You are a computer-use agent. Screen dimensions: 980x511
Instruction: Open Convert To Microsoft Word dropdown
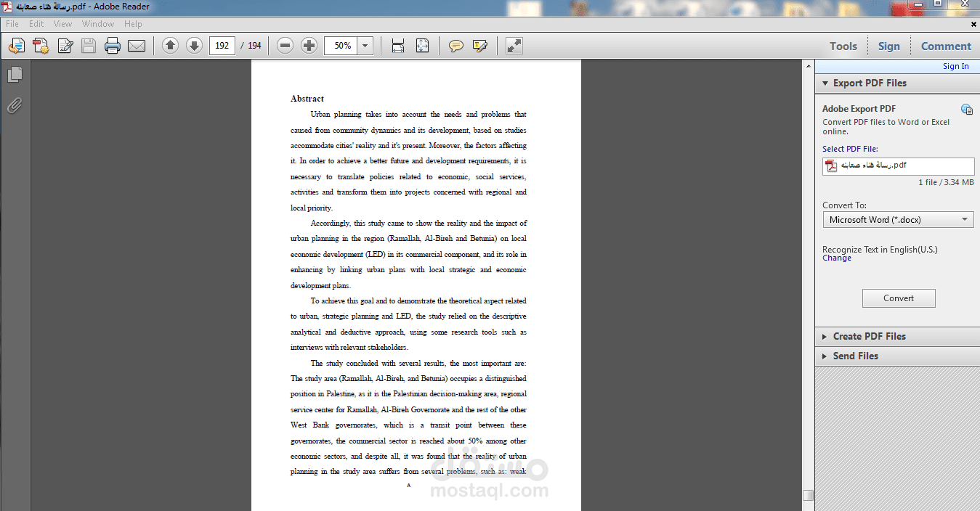coord(898,219)
